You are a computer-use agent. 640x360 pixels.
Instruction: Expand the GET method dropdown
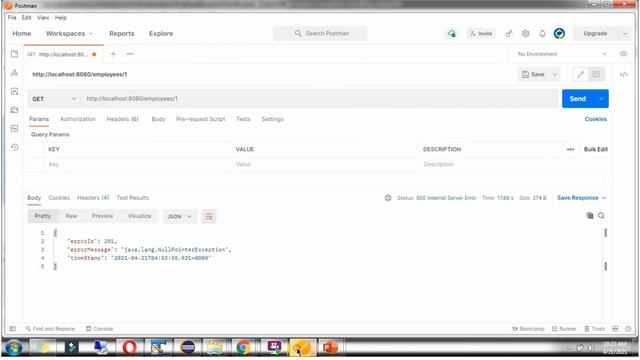[54, 99]
